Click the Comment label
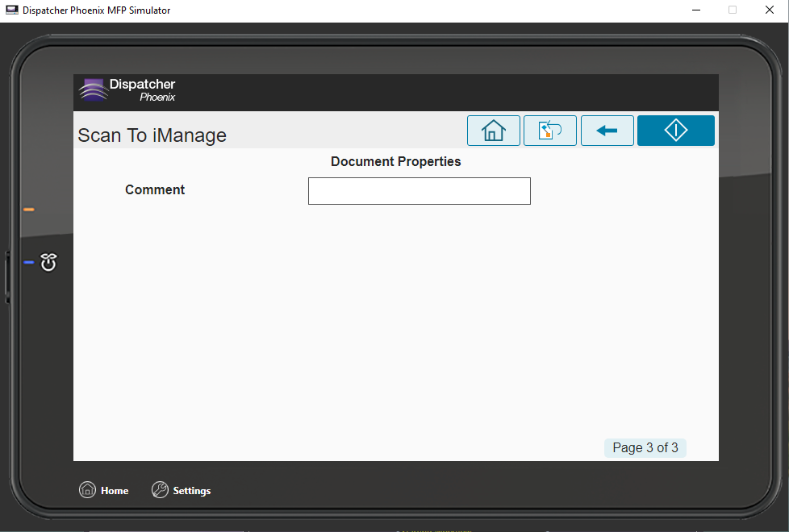 click(155, 189)
